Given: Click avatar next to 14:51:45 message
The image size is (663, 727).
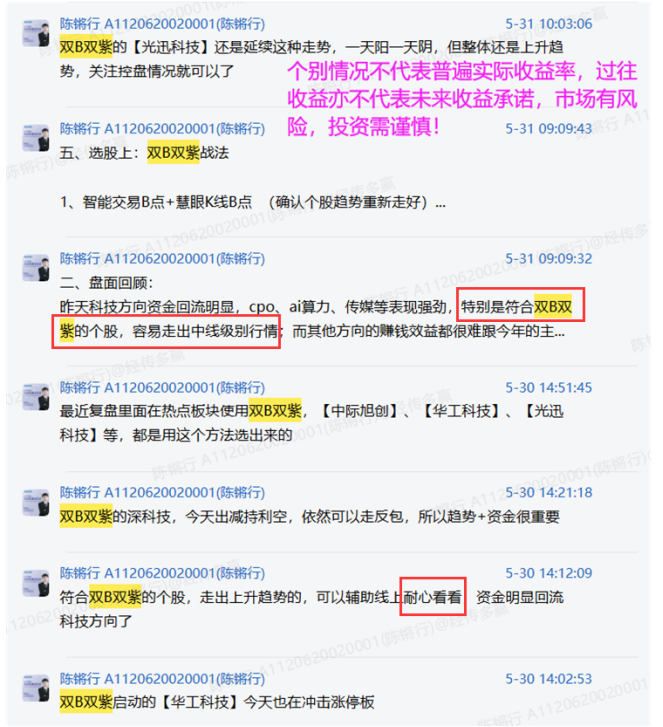Looking at the screenshot, I should pos(36,397).
